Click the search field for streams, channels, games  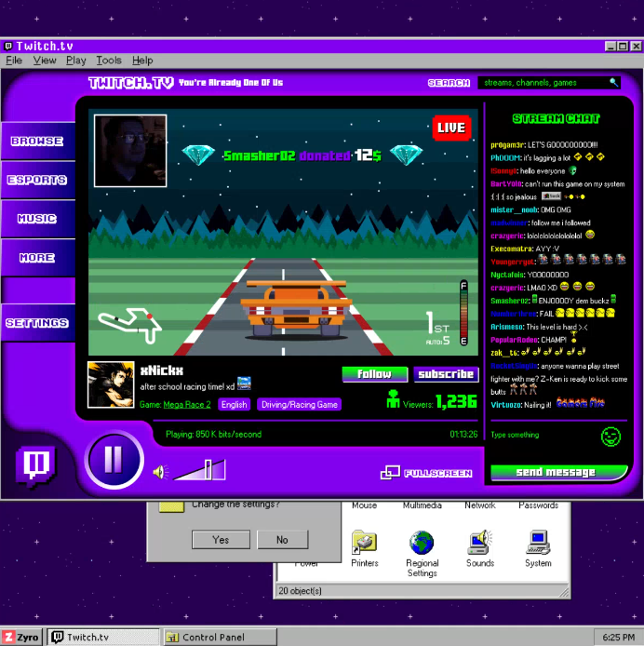pyautogui.click(x=548, y=83)
